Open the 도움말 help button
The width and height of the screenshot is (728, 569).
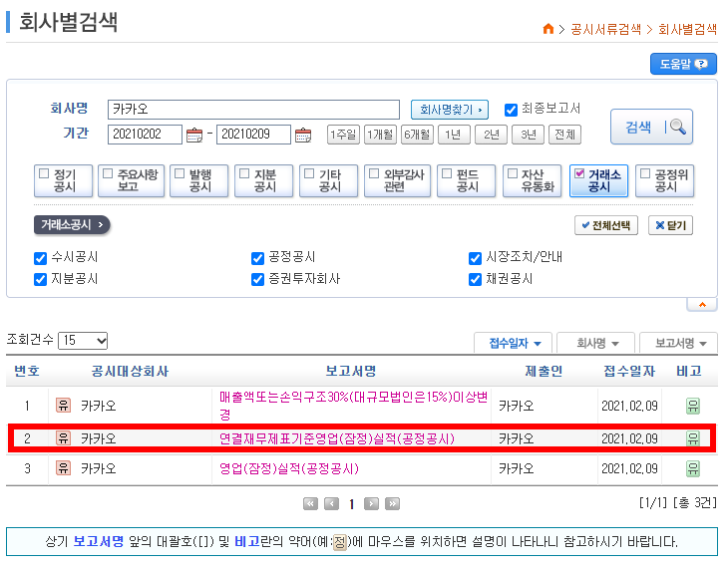683,64
